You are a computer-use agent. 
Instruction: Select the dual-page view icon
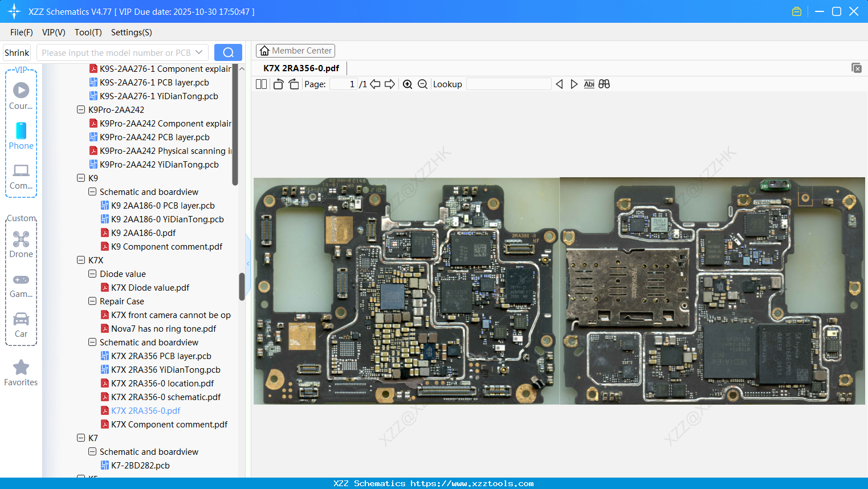[260, 84]
